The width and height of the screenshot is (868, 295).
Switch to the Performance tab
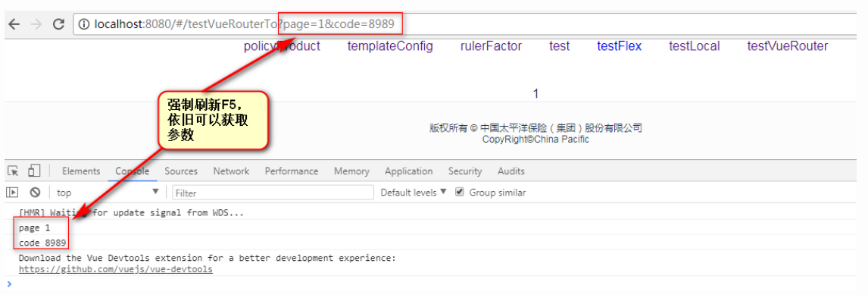[x=291, y=171]
